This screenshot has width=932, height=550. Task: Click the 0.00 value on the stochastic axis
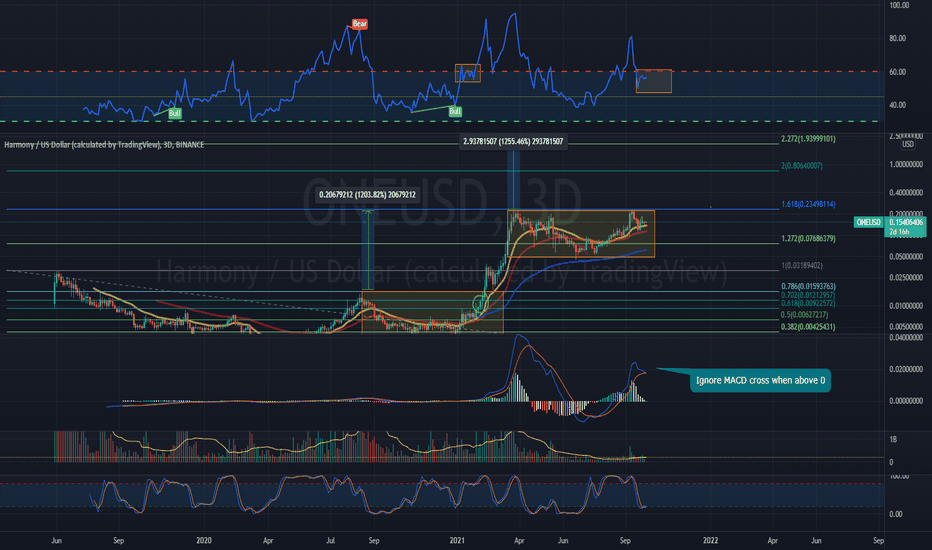(x=896, y=514)
